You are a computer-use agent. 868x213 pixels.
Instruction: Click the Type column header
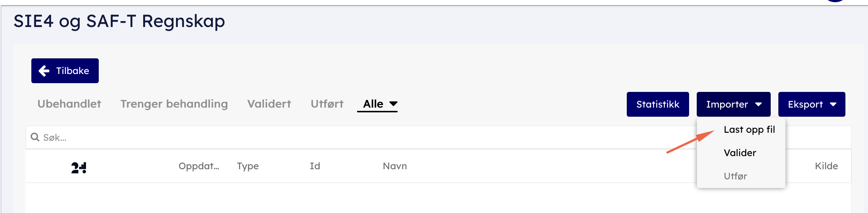tap(248, 166)
